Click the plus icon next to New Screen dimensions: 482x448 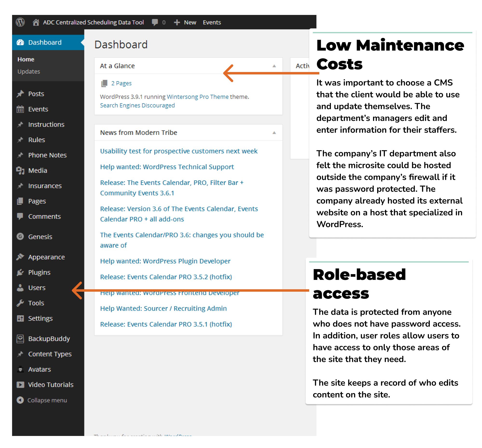[x=177, y=23]
